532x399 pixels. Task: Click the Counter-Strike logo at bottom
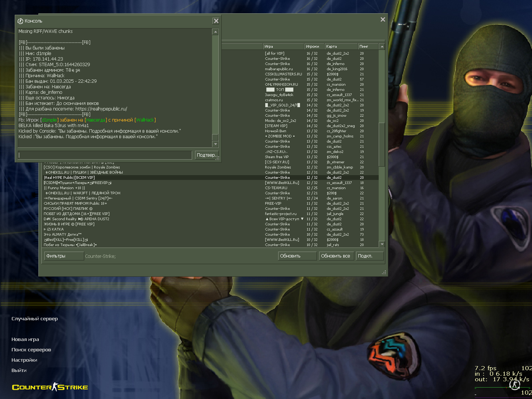(50, 387)
